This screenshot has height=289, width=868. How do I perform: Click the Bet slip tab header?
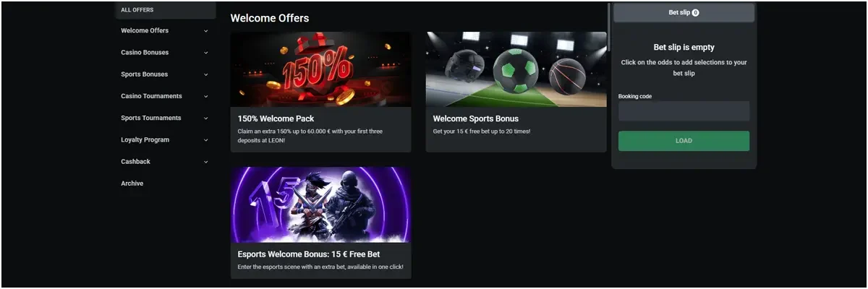click(684, 12)
